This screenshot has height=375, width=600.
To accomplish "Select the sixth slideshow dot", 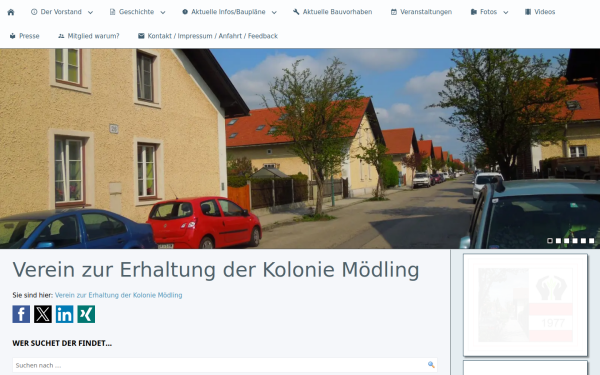I will [x=592, y=241].
